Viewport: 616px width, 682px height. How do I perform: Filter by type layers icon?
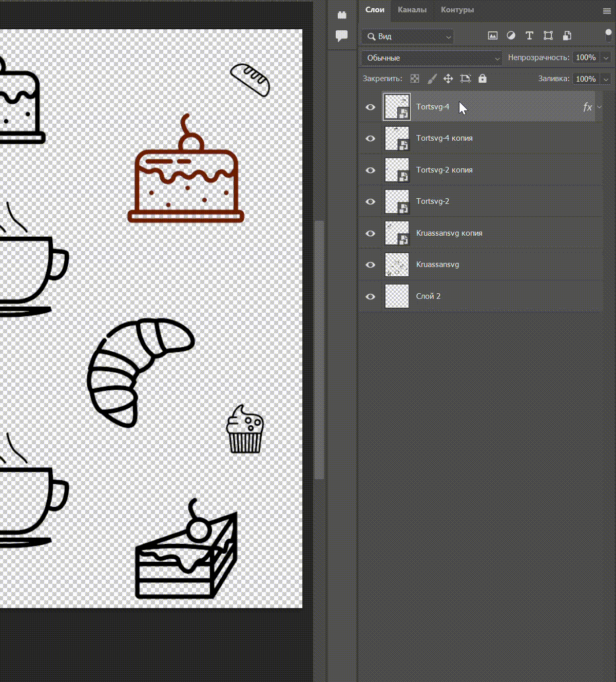pyautogui.click(x=530, y=36)
